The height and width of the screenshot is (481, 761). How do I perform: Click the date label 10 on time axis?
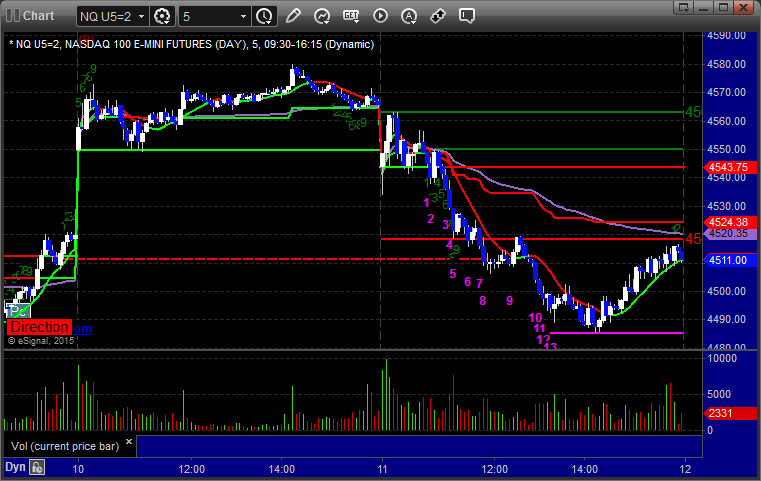click(78, 469)
